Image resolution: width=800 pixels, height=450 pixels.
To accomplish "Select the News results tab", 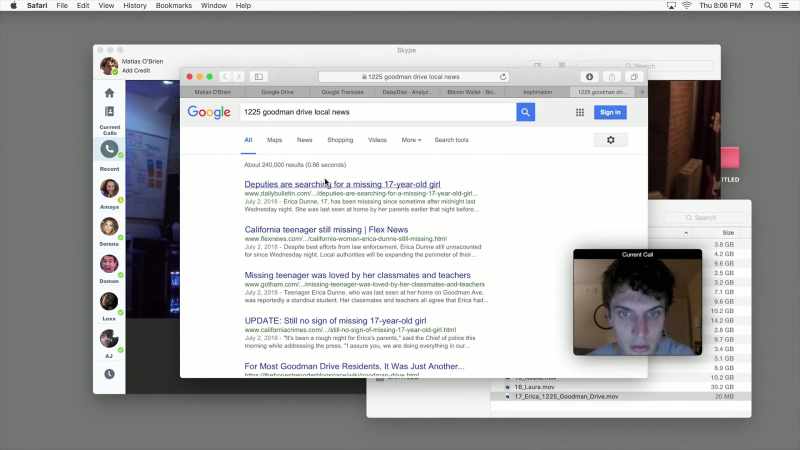I will [305, 140].
